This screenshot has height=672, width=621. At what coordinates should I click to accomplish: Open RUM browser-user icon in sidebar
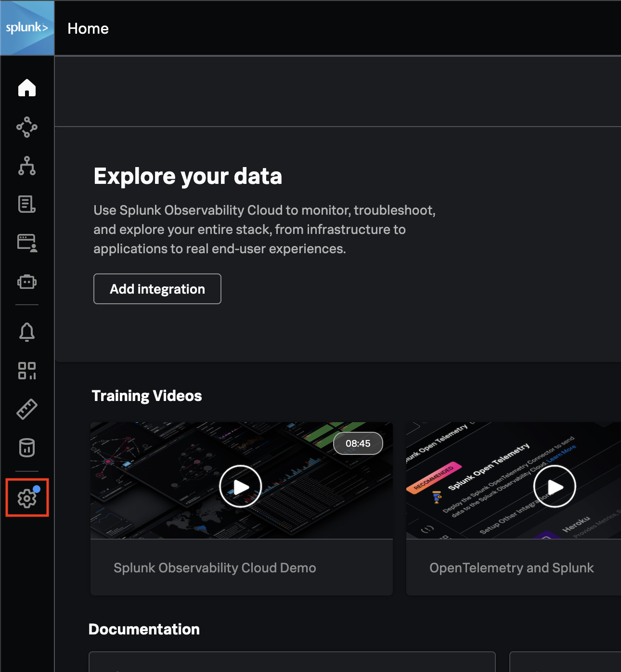tap(27, 243)
